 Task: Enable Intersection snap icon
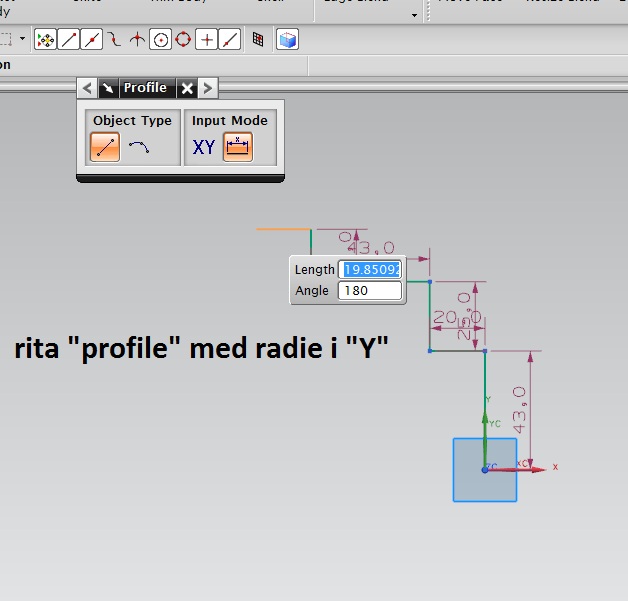point(137,39)
